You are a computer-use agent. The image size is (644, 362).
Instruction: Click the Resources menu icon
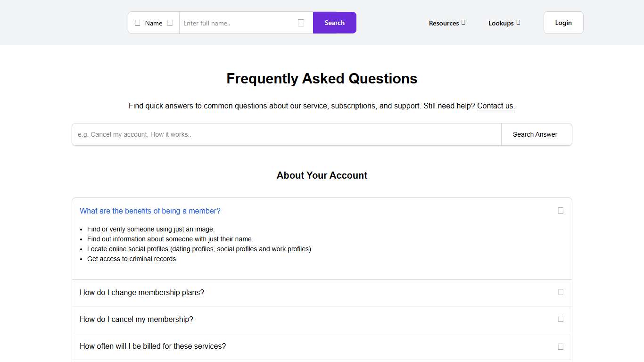coord(463,23)
